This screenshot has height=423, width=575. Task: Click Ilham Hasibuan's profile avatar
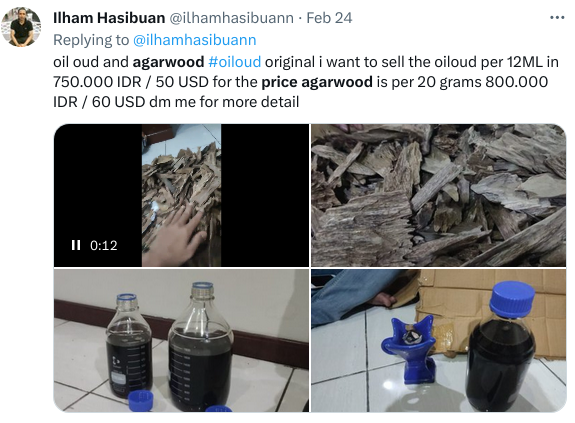[21, 27]
